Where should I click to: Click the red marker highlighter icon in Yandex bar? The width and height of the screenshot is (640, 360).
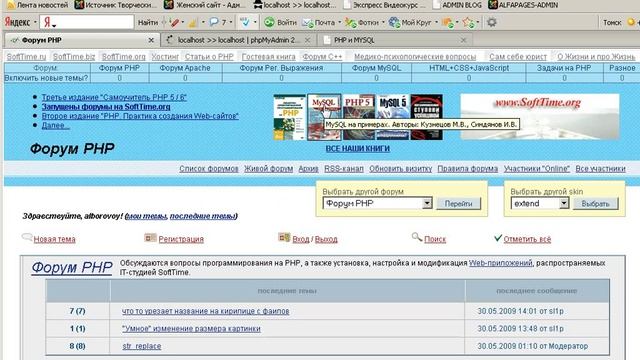[175, 22]
